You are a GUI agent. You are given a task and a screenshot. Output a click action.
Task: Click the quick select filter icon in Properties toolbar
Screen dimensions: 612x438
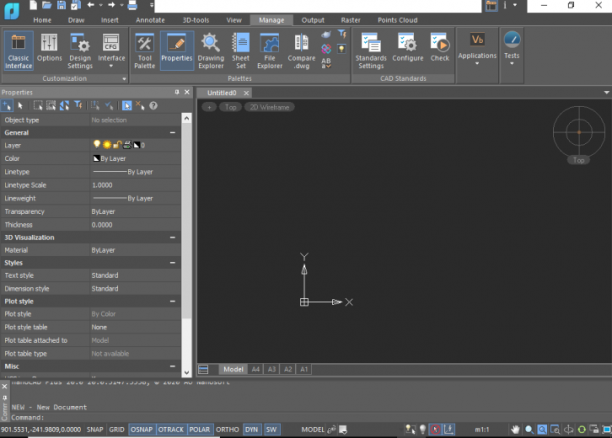78,105
